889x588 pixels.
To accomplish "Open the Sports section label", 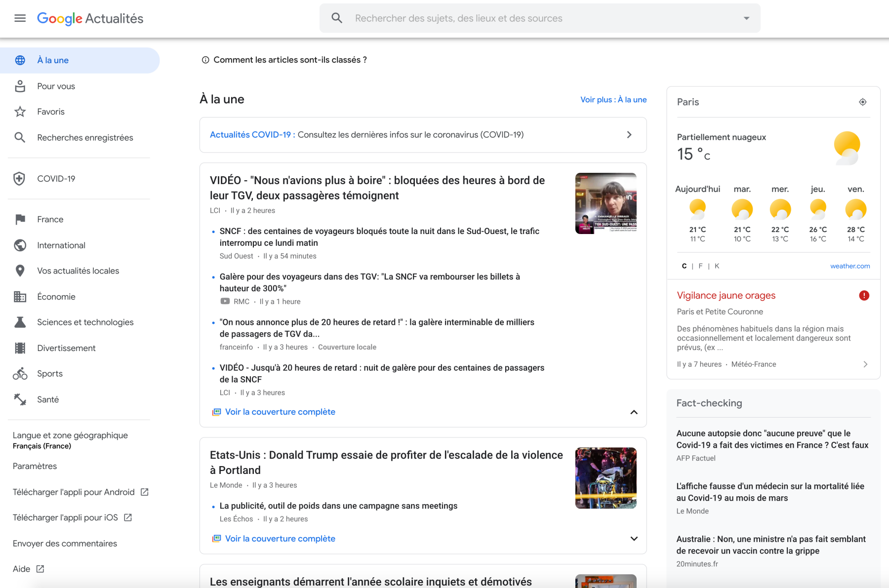I will pyautogui.click(x=50, y=374).
